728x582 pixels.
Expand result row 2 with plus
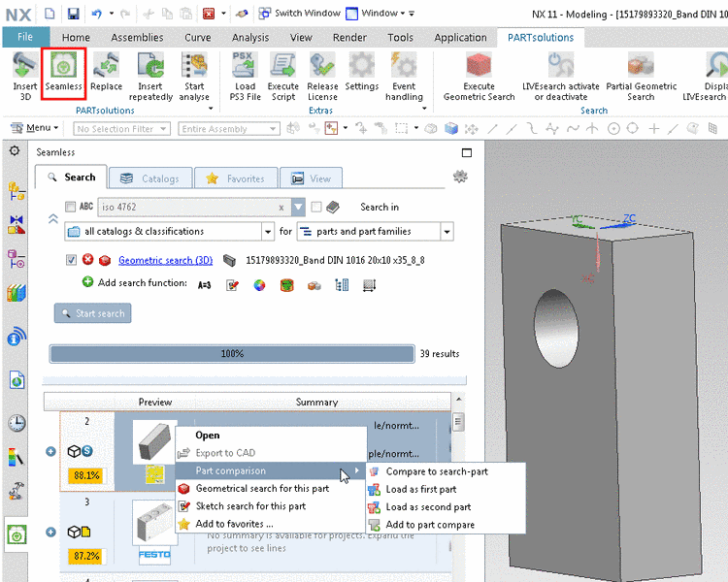[50, 451]
